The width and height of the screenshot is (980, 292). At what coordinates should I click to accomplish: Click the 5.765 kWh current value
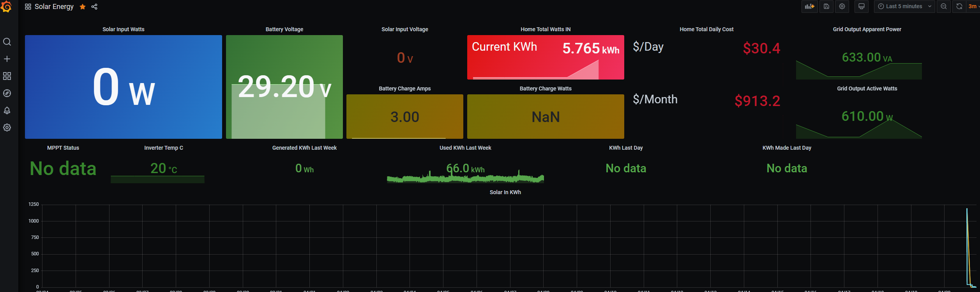coord(591,48)
